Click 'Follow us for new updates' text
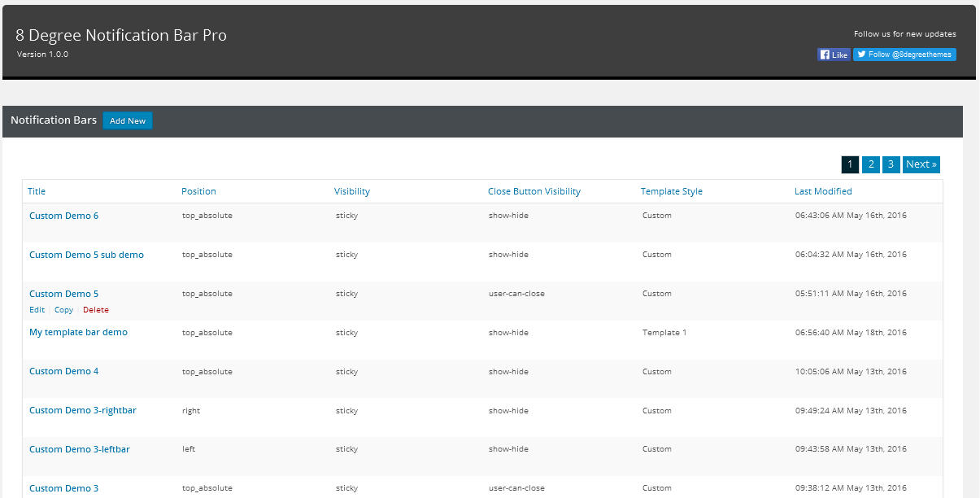 coord(905,34)
